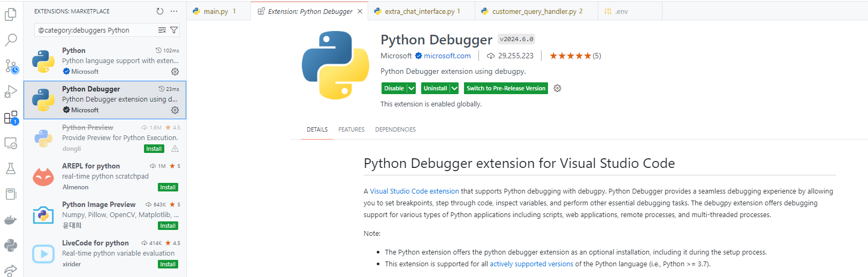The width and height of the screenshot is (868, 277).
Task: Open the share arrow icon in activity bar
Action: (x=11, y=270)
